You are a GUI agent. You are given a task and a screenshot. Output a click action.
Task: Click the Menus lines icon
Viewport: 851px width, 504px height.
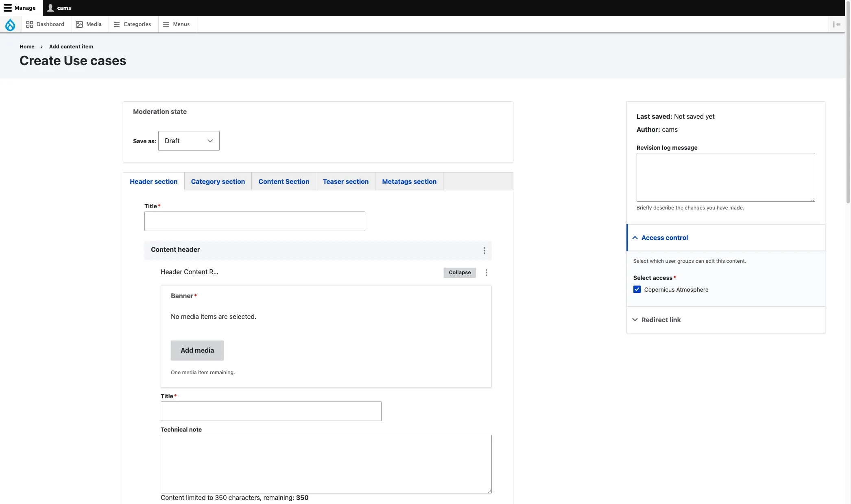click(166, 24)
